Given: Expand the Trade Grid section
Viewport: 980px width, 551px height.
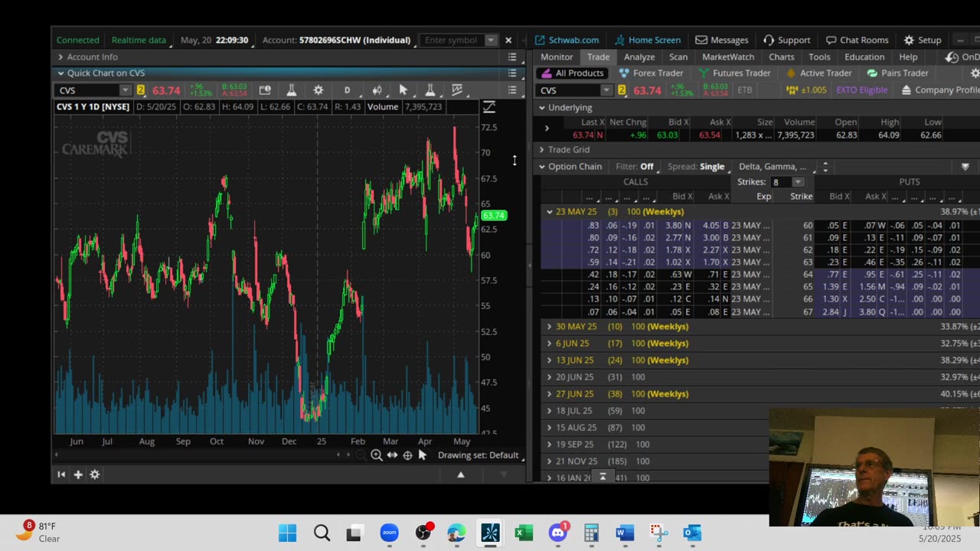Looking at the screenshot, I should pos(542,150).
